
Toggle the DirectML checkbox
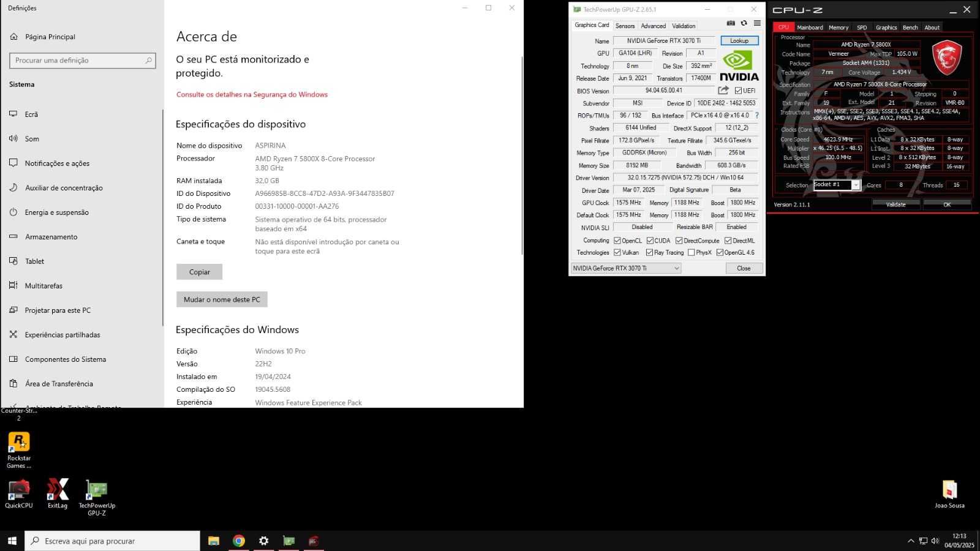pos(728,241)
